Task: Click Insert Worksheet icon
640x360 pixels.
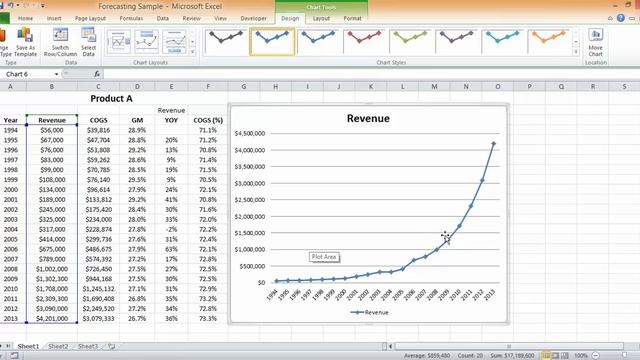Action: click(111, 347)
